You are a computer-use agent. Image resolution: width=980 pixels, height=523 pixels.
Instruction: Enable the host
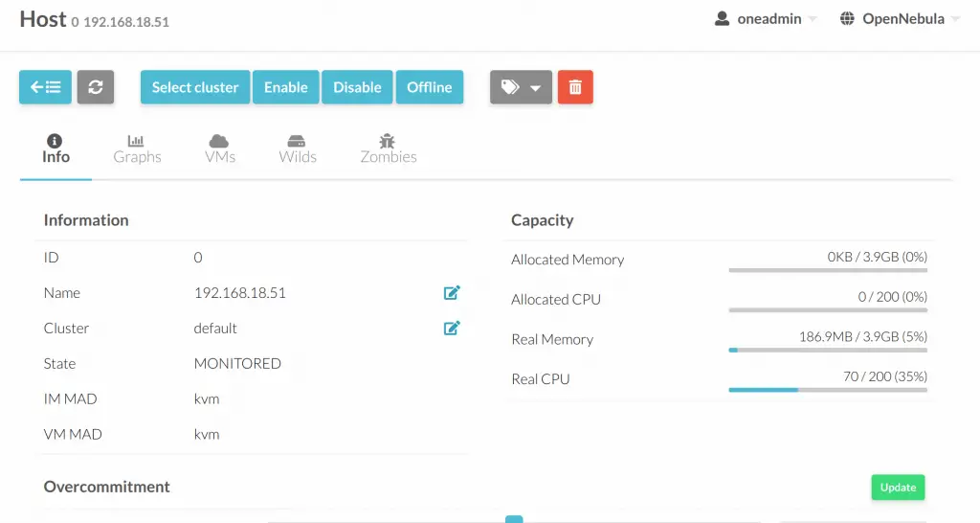(x=285, y=87)
